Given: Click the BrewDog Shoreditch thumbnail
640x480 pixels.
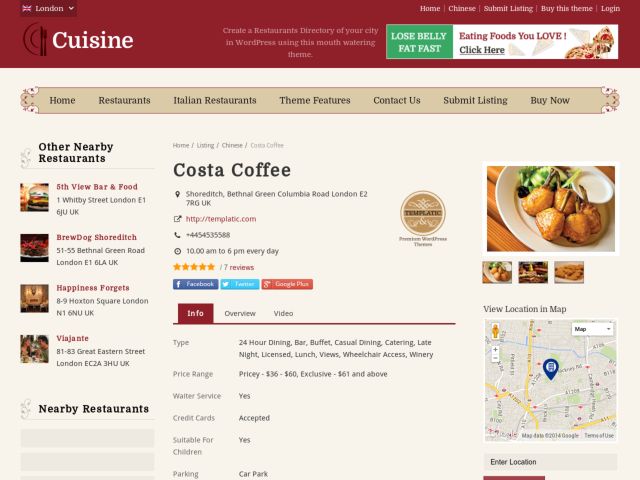Looking at the screenshot, I should click(34, 248).
